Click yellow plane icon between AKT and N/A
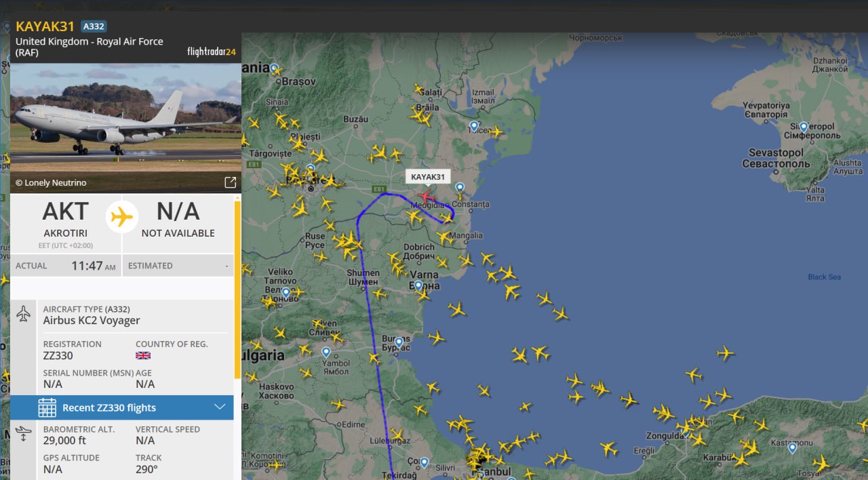This screenshot has height=480, width=868. point(122,218)
